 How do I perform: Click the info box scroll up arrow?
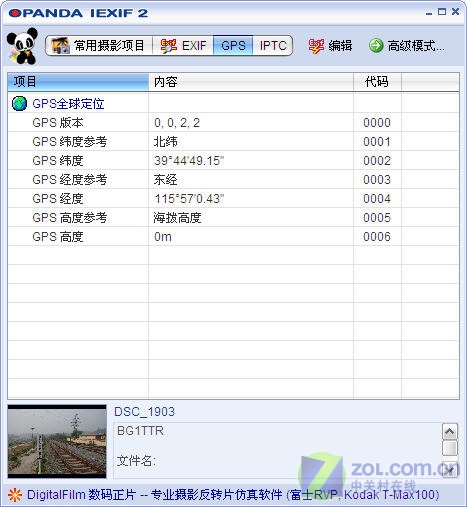450,432
